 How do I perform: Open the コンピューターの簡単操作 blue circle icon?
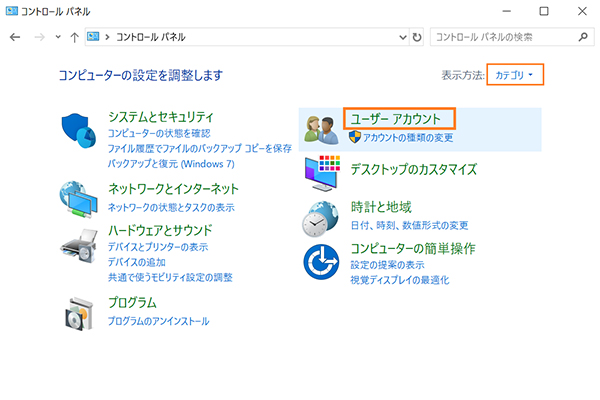[x=321, y=262]
